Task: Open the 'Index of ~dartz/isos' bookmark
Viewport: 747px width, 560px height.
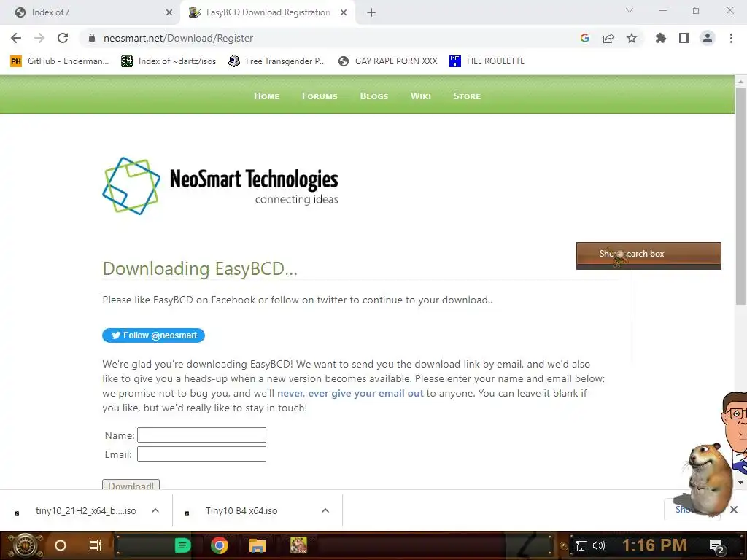Action: 169,61
